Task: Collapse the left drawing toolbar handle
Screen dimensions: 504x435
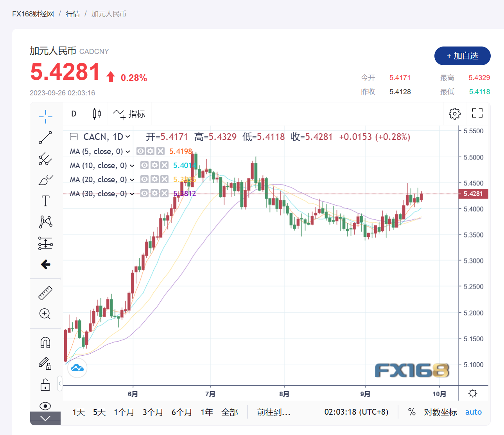Action: coord(60,384)
